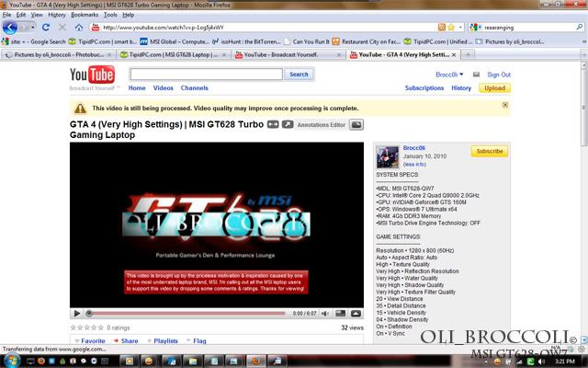Image resolution: width=588 pixels, height=368 pixels.
Task: Go to YouTube Subscriptions link
Action: [424, 88]
